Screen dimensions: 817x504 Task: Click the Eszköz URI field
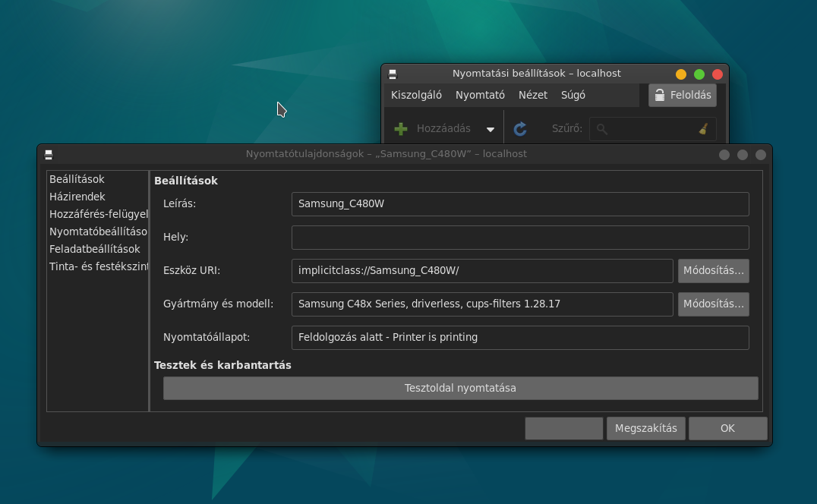(482, 271)
